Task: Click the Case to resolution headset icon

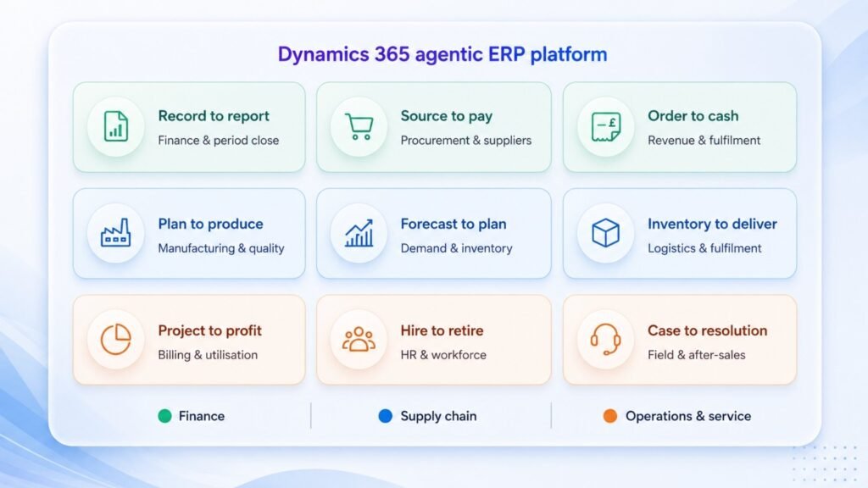Action: tap(605, 339)
